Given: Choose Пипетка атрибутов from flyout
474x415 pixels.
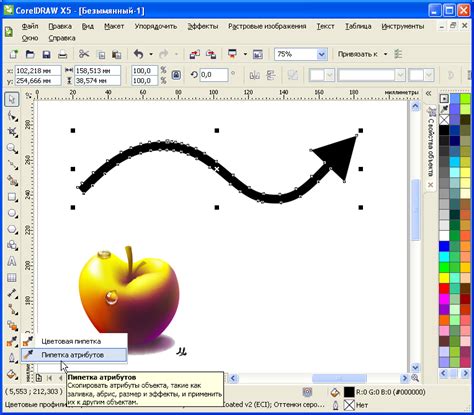Looking at the screenshot, I should pyautogui.click(x=74, y=355).
